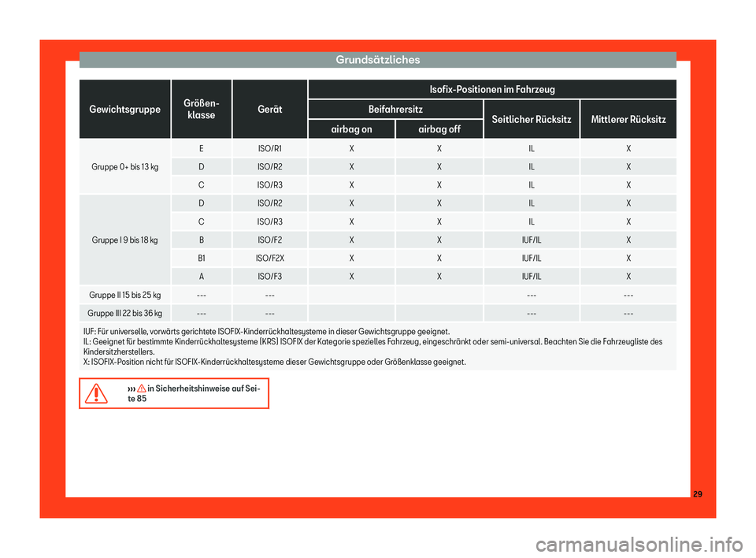
Task: Click the Gruppe 0+ bis 13 kg cell
Action: pyautogui.click(x=125, y=167)
